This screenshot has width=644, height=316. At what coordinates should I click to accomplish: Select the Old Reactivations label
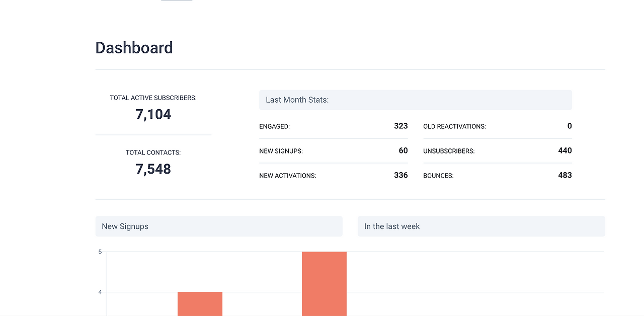tap(454, 127)
